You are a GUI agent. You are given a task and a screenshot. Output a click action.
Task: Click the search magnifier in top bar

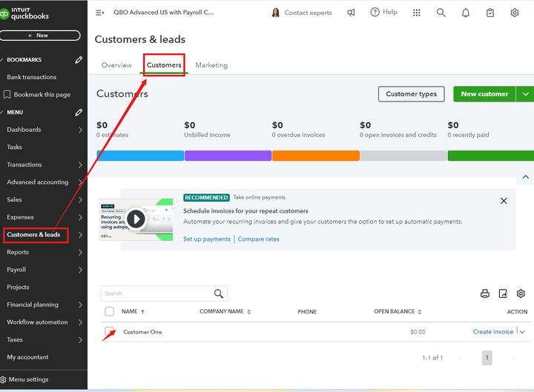441,13
